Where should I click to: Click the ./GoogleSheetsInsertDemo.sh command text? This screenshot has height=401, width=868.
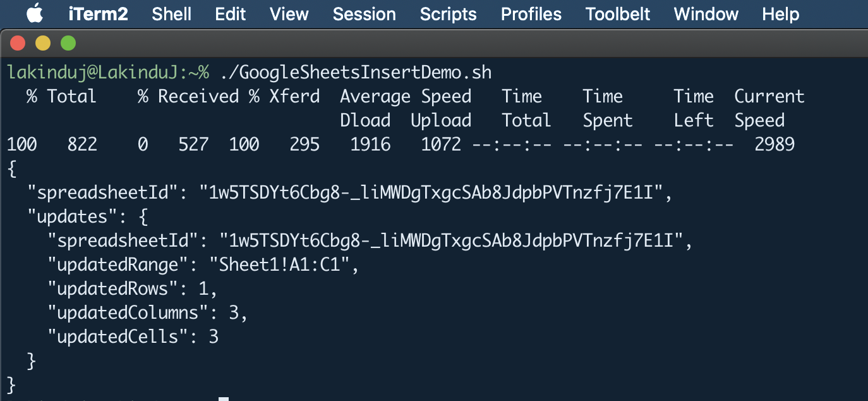356,73
